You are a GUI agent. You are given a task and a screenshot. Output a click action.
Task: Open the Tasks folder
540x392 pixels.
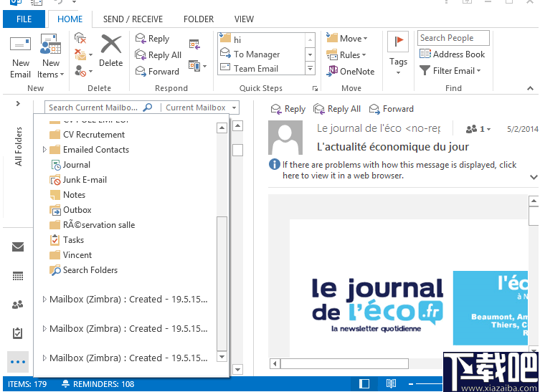tap(67, 240)
